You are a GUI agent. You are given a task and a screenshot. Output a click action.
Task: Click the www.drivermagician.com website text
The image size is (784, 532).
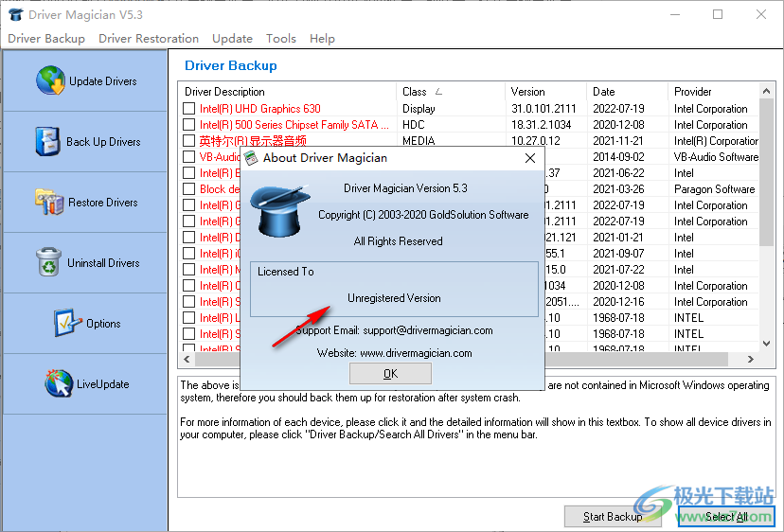(416, 353)
